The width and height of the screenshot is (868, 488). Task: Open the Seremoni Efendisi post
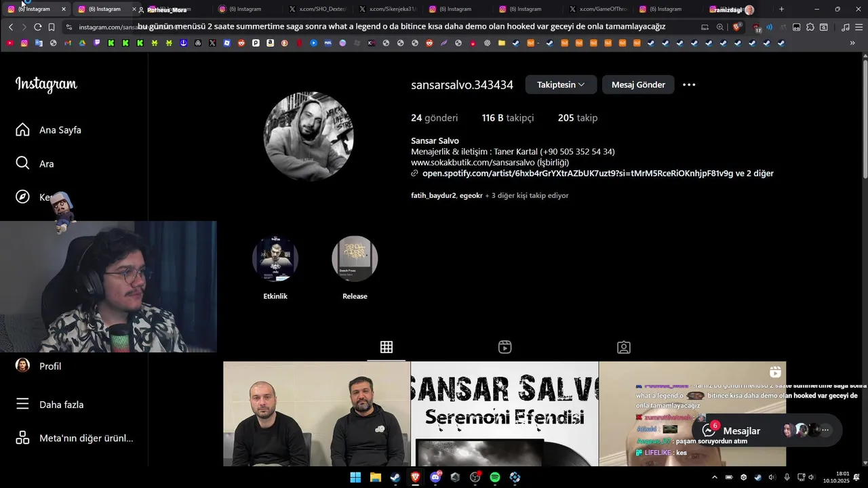[x=505, y=413]
